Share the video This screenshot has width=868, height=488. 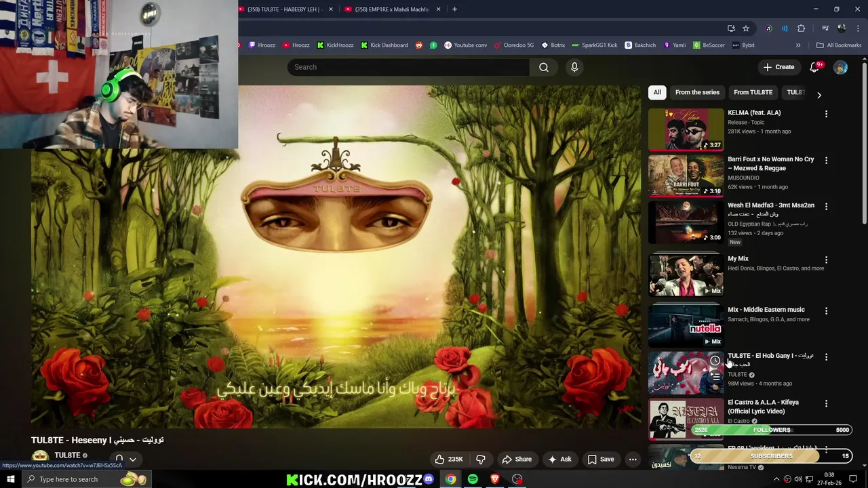pyautogui.click(x=517, y=459)
